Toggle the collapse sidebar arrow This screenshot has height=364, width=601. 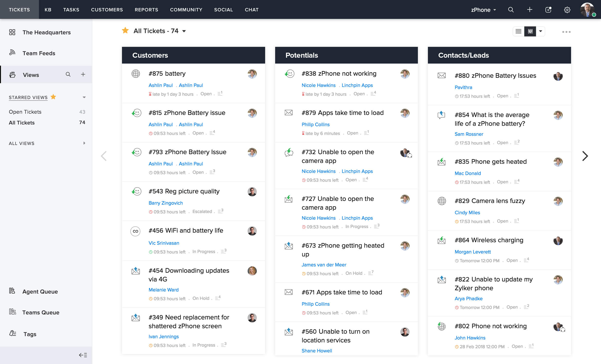pos(83,356)
